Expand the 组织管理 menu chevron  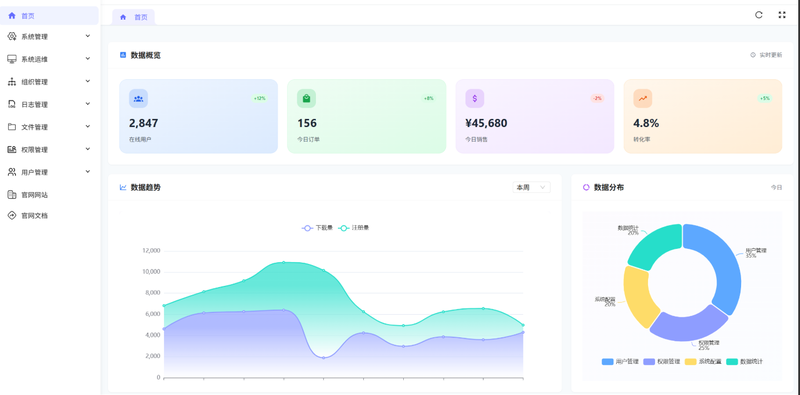click(88, 81)
